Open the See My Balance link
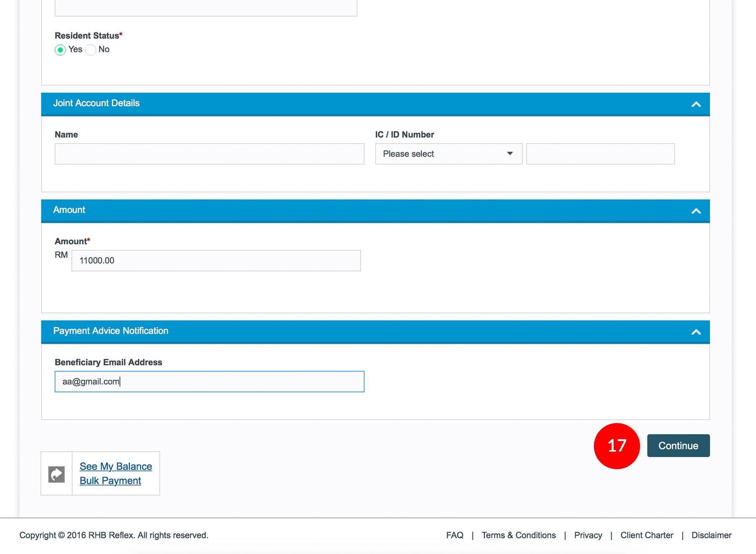Viewport: 756px width, 554px height. pyautogui.click(x=116, y=466)
